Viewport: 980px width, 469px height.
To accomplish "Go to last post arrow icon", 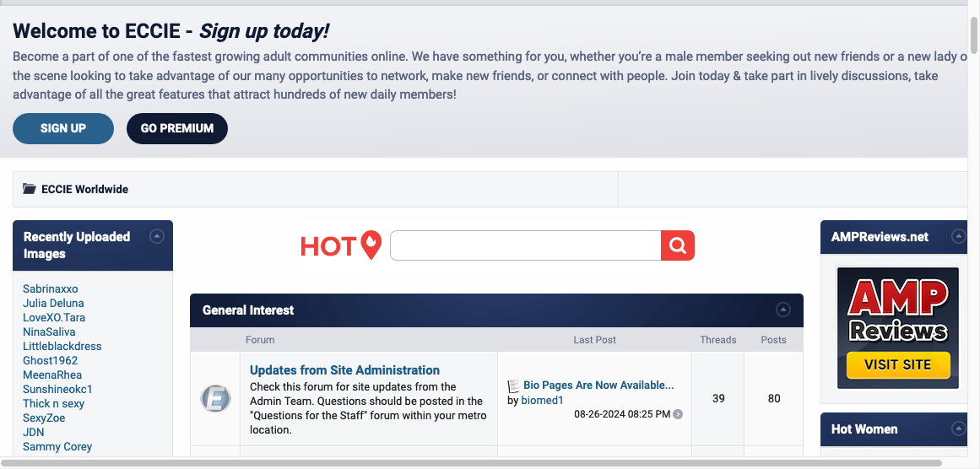I will click(x=678, y=414).
